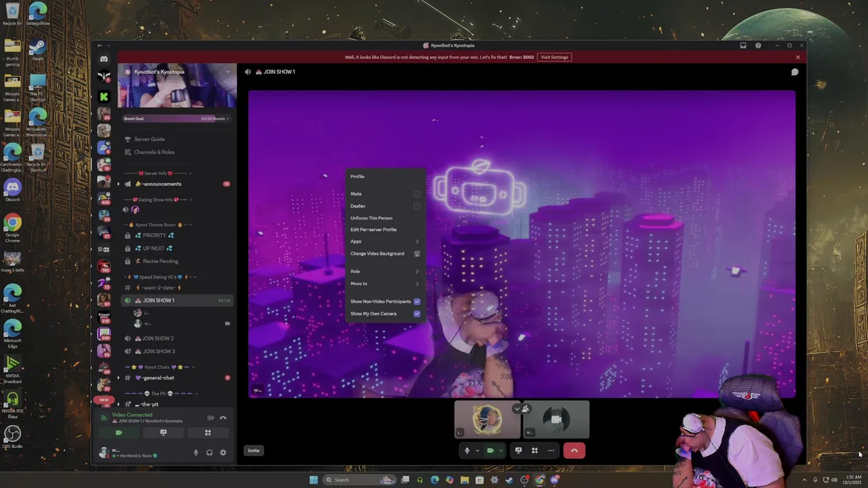Uncheck Show Non-Video Participants
Image resolution: width=868 pixels, height=488 pixels.
(x=417, y=302)
